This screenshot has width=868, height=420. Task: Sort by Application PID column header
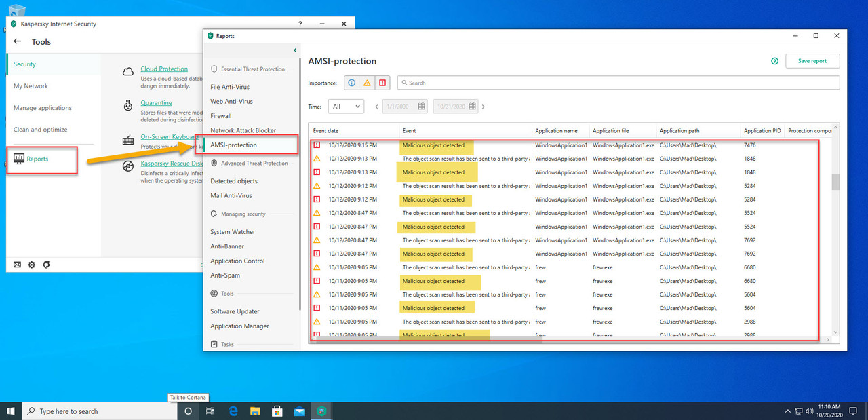[762, 131]
